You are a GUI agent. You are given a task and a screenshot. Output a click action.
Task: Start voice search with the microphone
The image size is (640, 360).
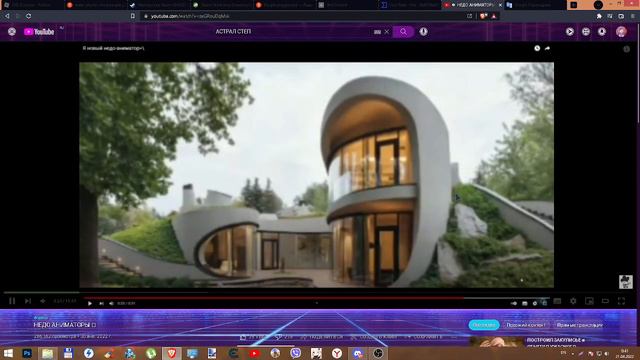424,31
